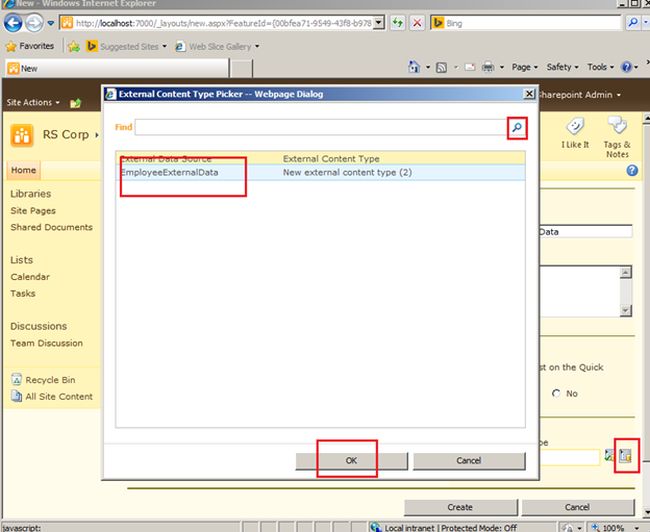The image size is (650, 532).
Task: Open All Site Content
Action: [x=52, y=396]
